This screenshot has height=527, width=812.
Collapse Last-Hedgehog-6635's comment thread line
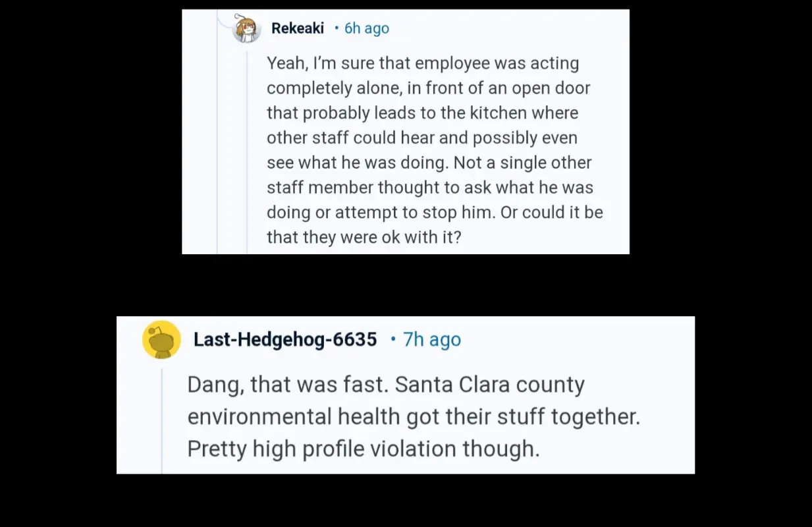163,418
